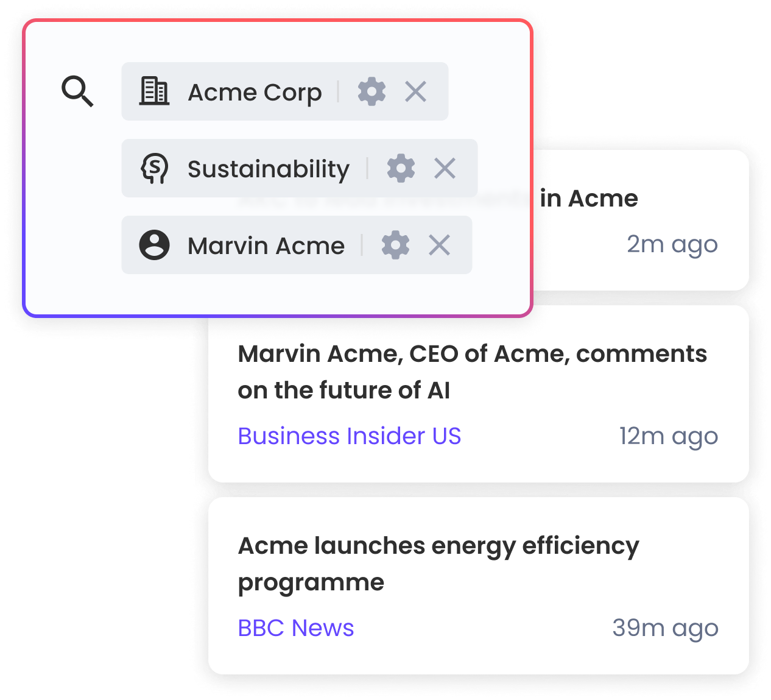Open the BBC News source link
This screenshot has width=771, height=700.
[296, 628]
